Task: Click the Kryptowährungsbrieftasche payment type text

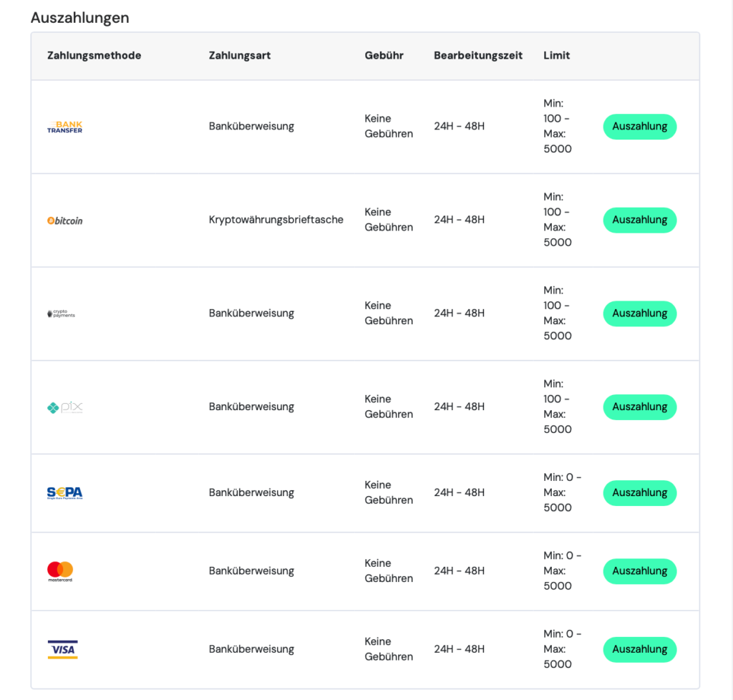Action: pyautogui.click(x=276, y=220)
